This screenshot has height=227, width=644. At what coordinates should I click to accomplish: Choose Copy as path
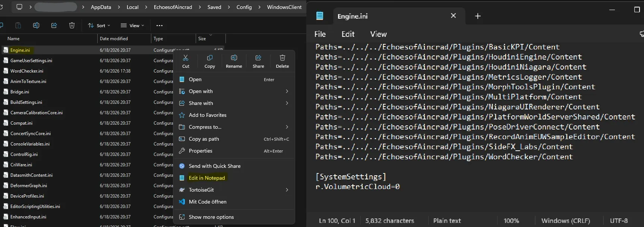(234, 139)
